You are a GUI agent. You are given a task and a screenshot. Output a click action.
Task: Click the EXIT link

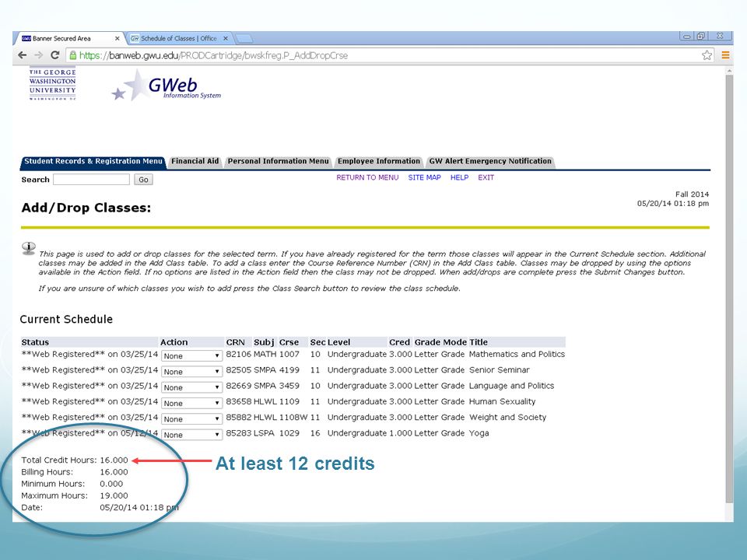(486, 177)
